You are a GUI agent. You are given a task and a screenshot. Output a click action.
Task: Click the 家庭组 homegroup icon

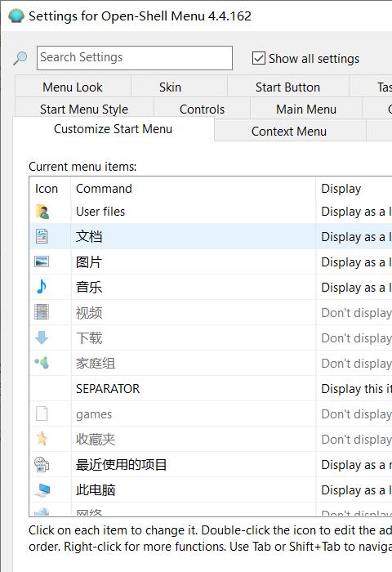pyautogui.click(x=42, y=363)
